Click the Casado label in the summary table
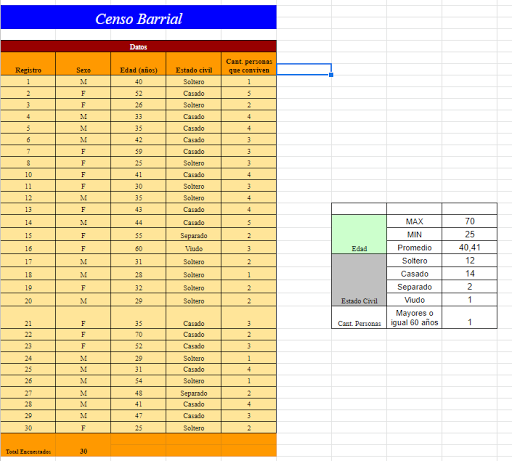 [x=414, y=274]
